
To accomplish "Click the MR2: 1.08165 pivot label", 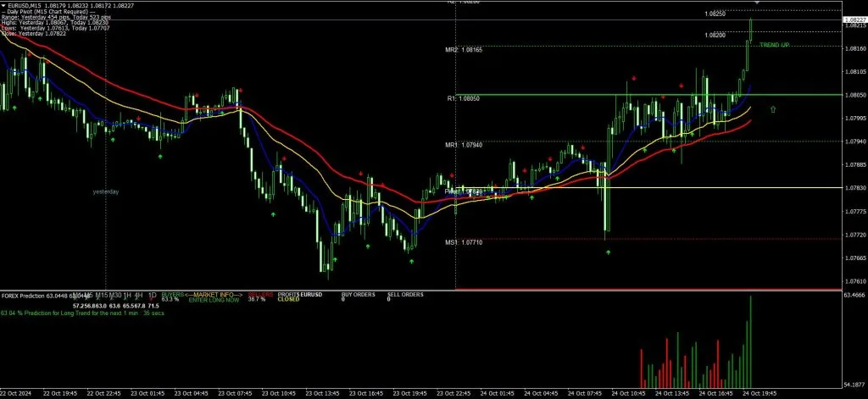I will click(x=464, y=50).
